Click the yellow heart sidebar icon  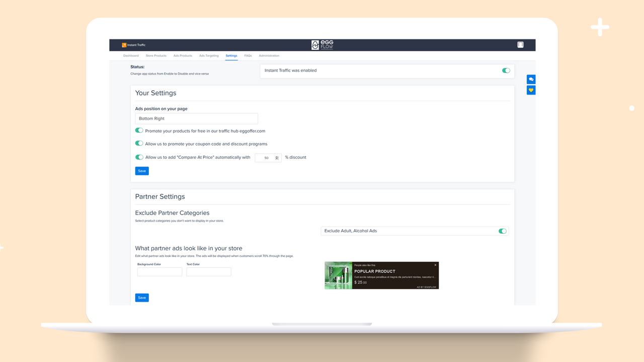(x=531, y=90)
